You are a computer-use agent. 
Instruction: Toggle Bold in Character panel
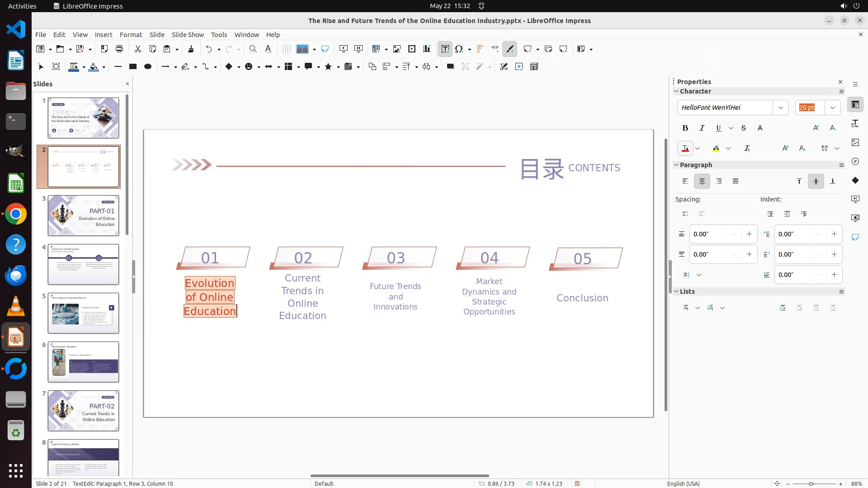pos(685,128)
